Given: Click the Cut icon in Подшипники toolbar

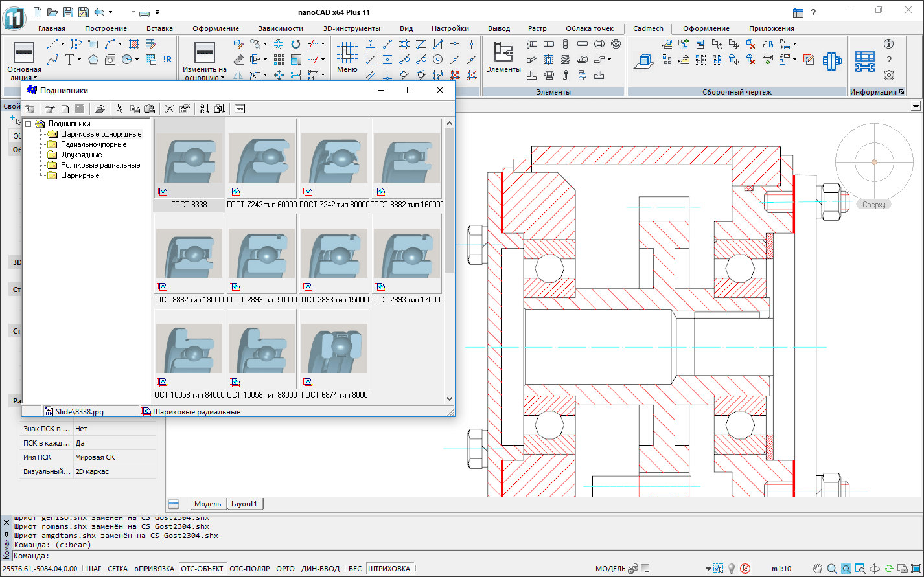Looking at the screenshot, I should click(119, 109).
